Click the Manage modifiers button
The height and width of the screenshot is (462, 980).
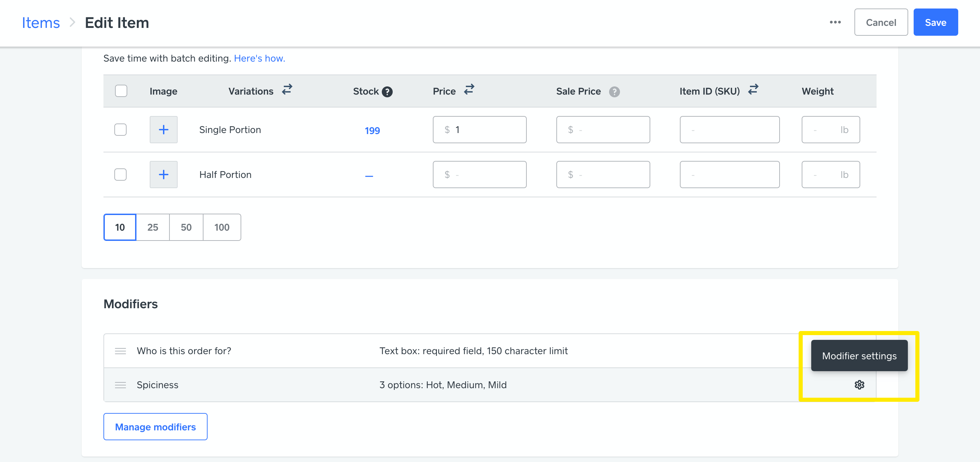pos(155,427)
